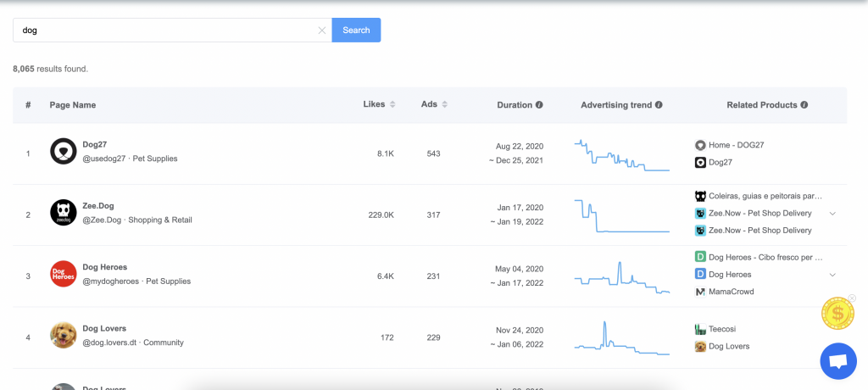Open the Dog27 page name link
Screen dimensions: 868x390
pyautogui.click(x=95, y=145)
